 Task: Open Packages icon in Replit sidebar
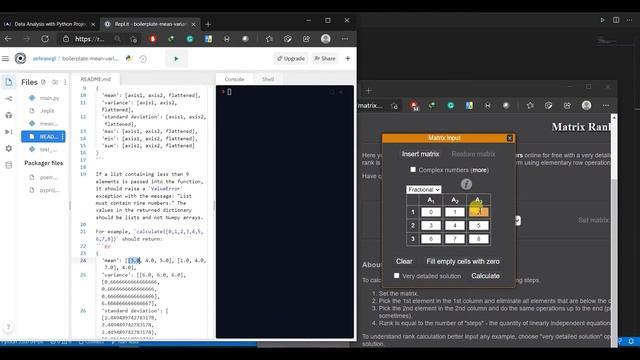tap(9, 115)
